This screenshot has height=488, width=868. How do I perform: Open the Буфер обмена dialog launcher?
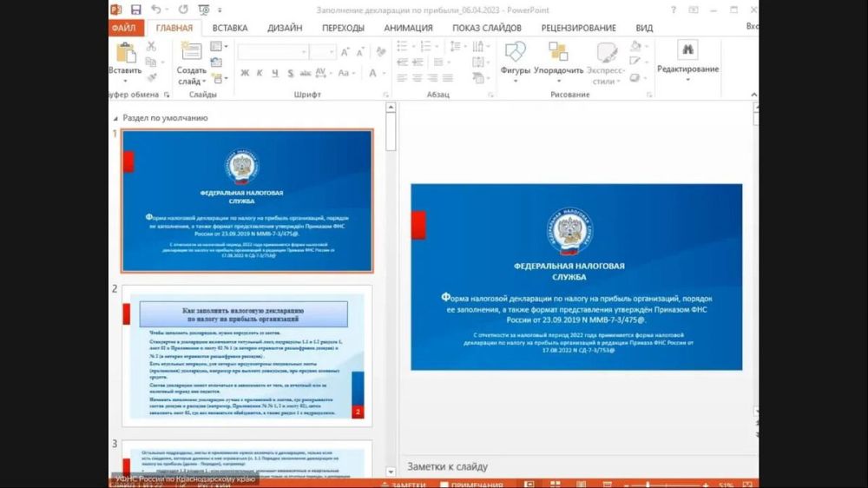pyautogui.click(x=167, y=95)
